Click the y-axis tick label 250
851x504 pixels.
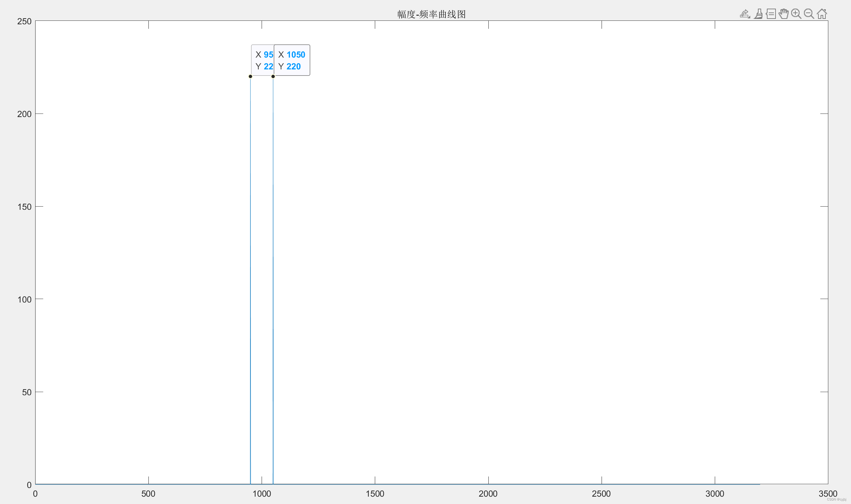(x=24, y=21)
